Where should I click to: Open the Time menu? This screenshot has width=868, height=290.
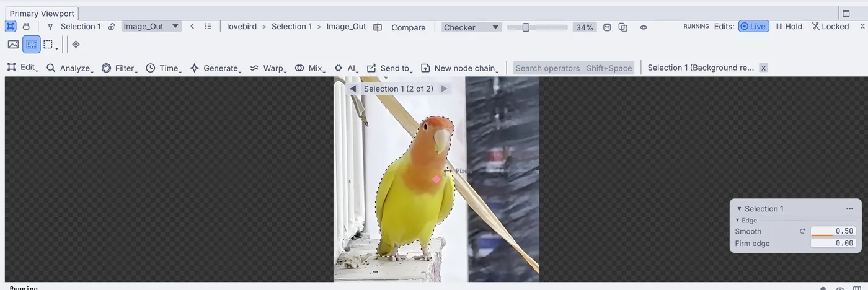164,68
